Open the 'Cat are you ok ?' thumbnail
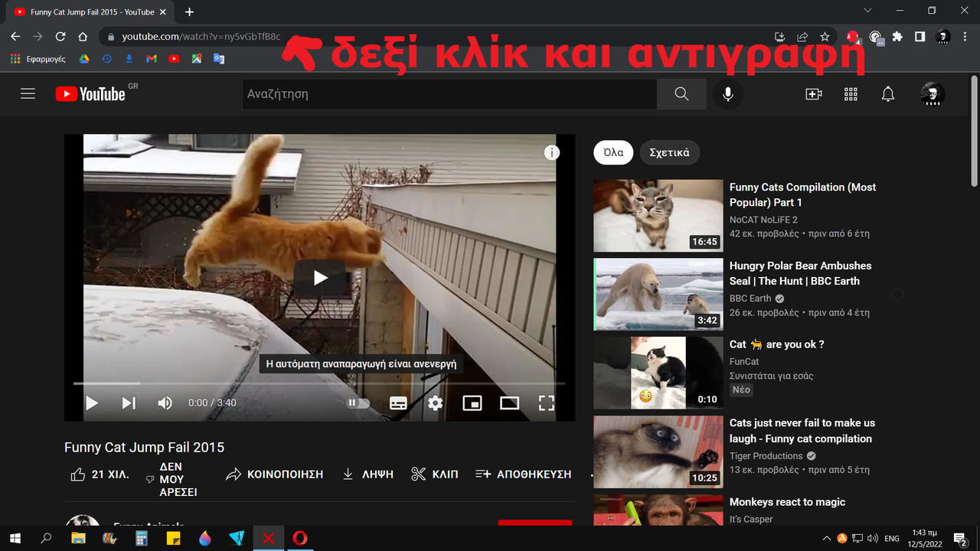The image size is (980, 551). (x=658, y=373)
